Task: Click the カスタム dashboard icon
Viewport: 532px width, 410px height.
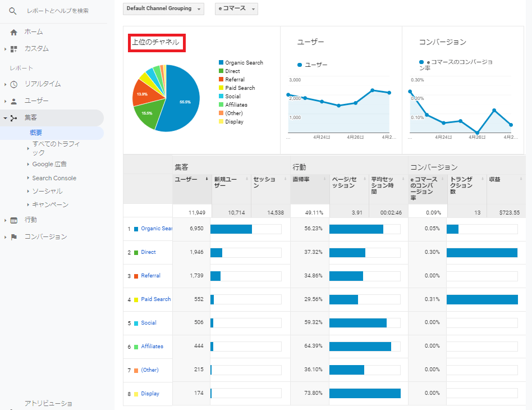Action: pos(13,49)
